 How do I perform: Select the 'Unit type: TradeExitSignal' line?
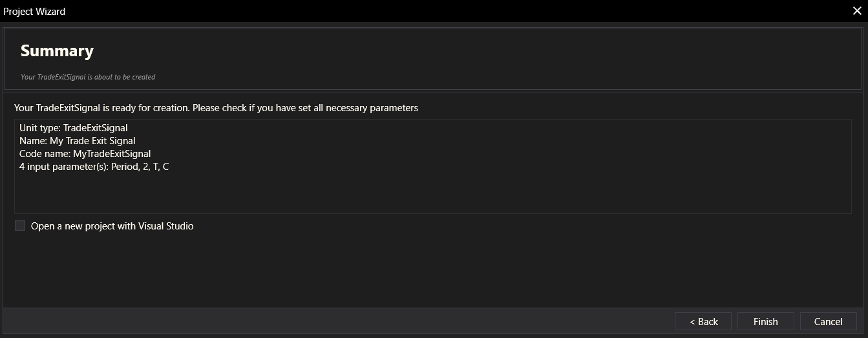74,128
